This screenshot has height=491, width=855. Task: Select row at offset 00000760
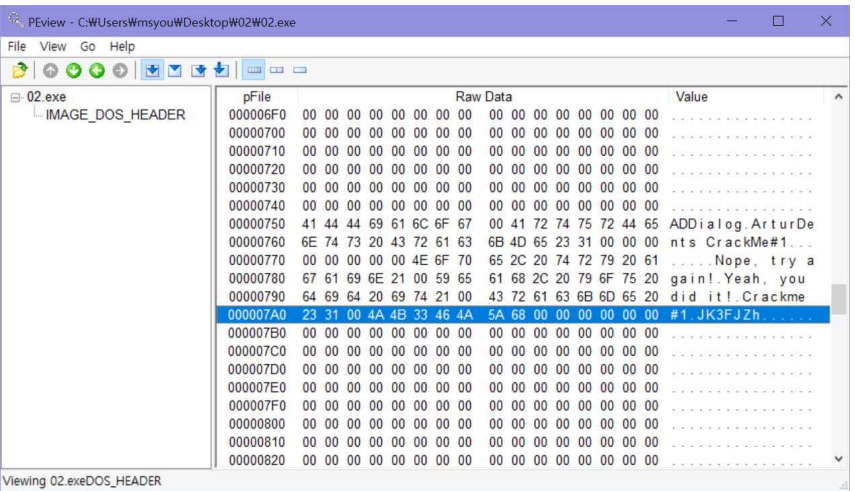coord(523,242)
